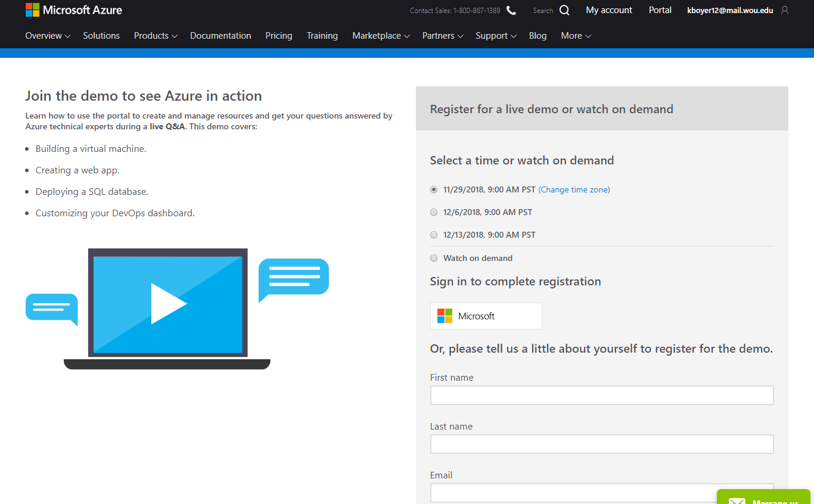Select the 12/6/2018, 9:00 AM PST option
This screenshot has width=814, height=504.
434,212
